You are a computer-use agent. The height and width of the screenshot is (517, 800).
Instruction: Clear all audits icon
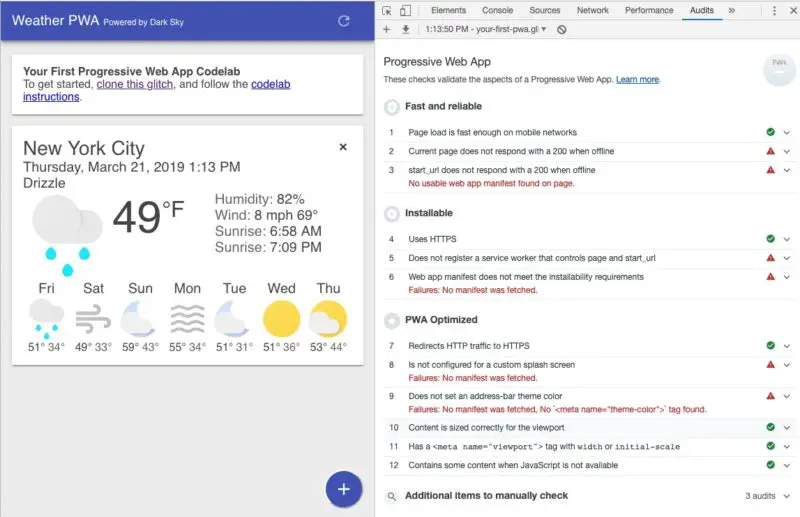(562, 30)
